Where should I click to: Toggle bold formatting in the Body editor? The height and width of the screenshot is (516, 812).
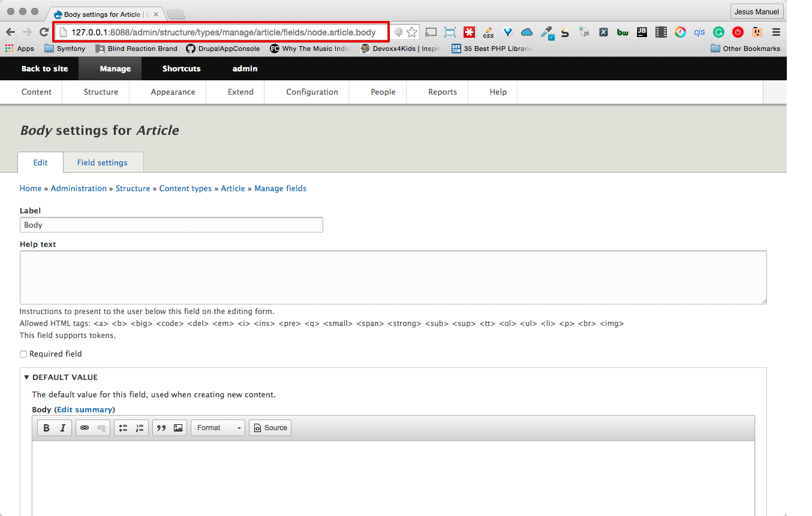tap(46, 427)
